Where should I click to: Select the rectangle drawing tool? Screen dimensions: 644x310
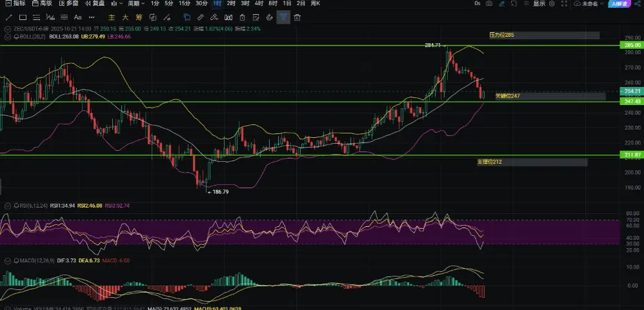[23, 17]
